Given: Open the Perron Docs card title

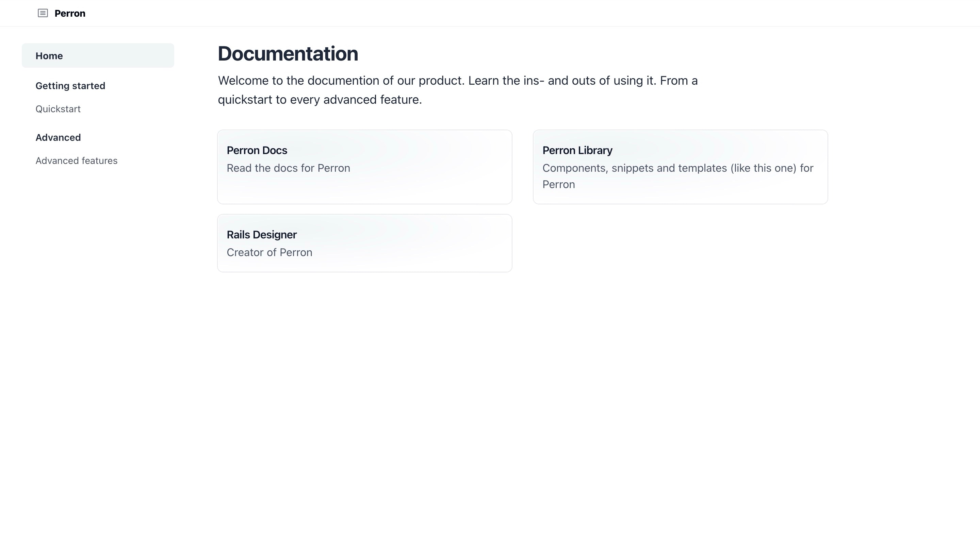Looking at the screenshot, I should [257, 151].
